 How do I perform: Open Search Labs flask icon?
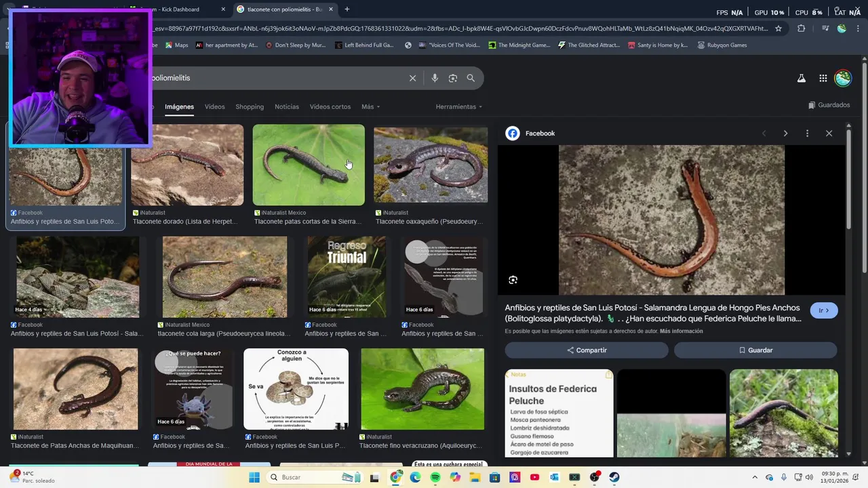pyautogui.click(x=802, y=78)
